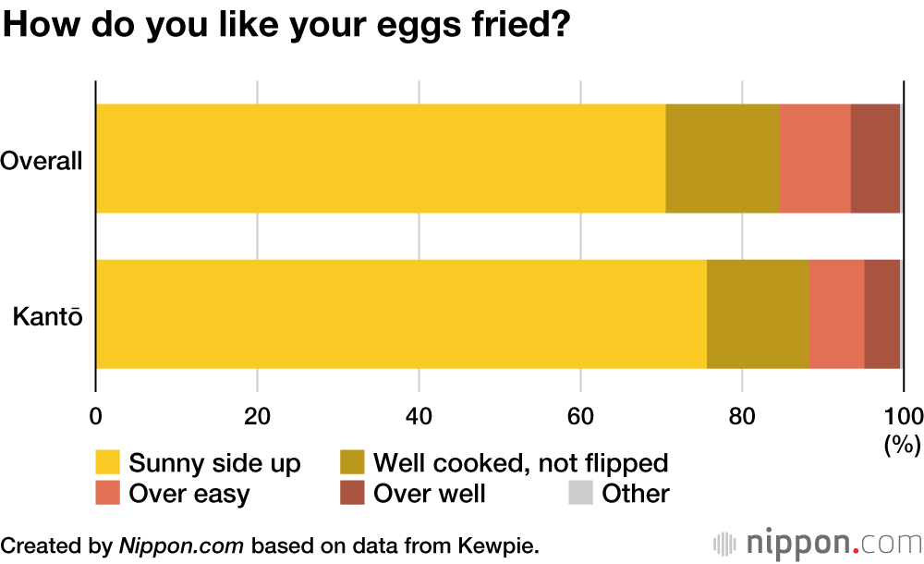Select the Kantō bar's Over easy segment
Viewport: 924px width, 564px height.
click(836, 314)
